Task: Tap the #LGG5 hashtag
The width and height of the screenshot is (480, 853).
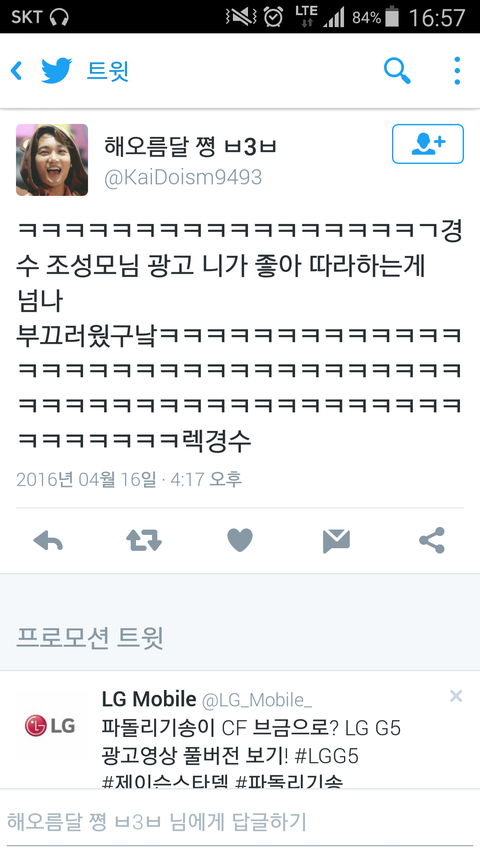Action: (x=327, y=756)
